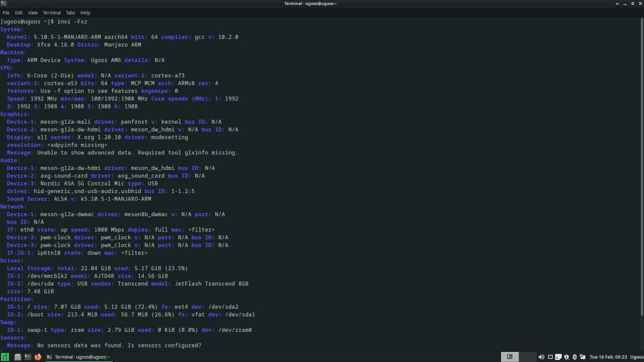Click the Bluetooth tray icon
Viewport: 644px width, 362px height.
[x=575, y=357]
